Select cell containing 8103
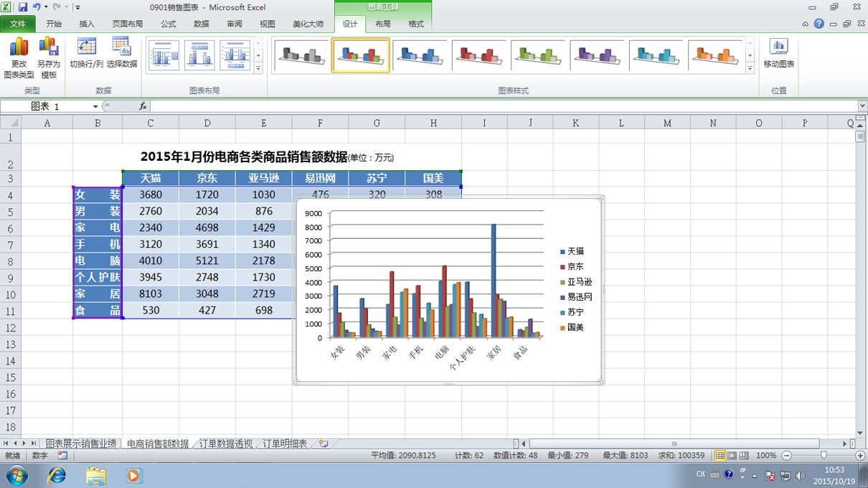The height and width of the screenshot is (488, 868). click(151, 294)
